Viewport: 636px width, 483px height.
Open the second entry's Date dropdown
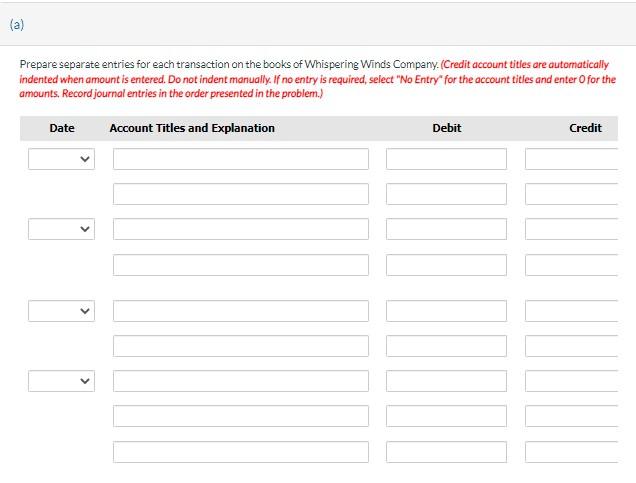tap(61, 229)
